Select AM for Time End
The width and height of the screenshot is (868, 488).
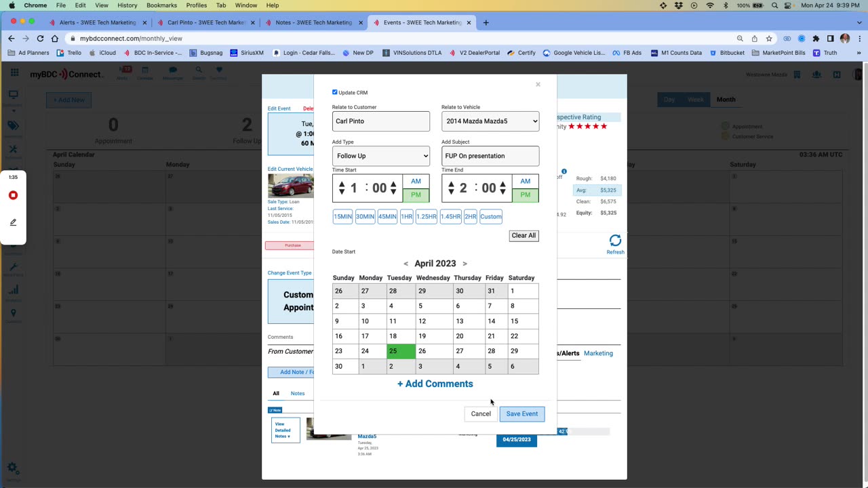click(526, 181)
